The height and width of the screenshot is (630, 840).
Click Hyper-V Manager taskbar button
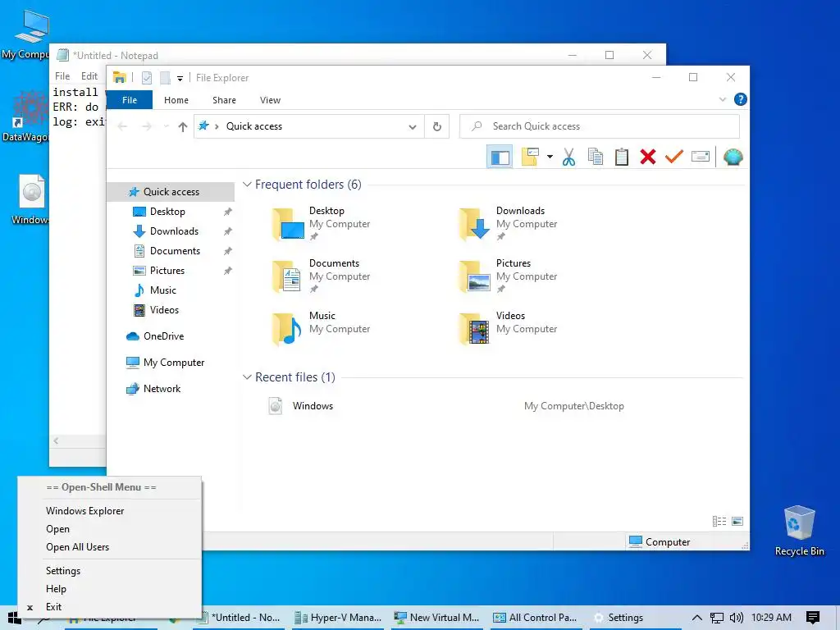(339, 618)
